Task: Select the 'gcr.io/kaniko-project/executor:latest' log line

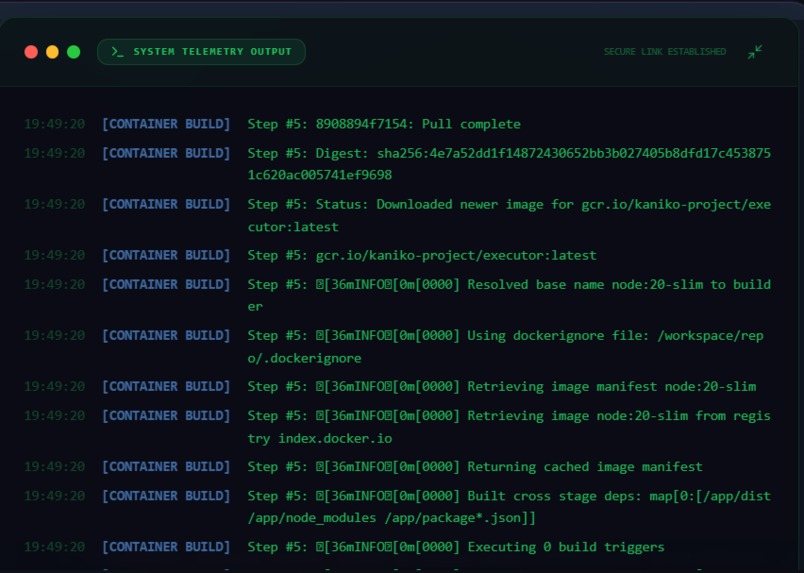Action: [x=398, y=255]
